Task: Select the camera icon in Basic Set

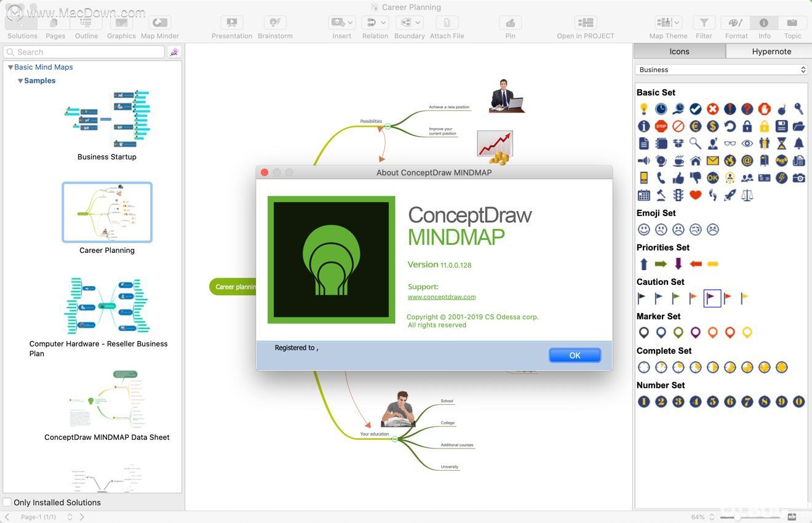Action: point(799,178)
